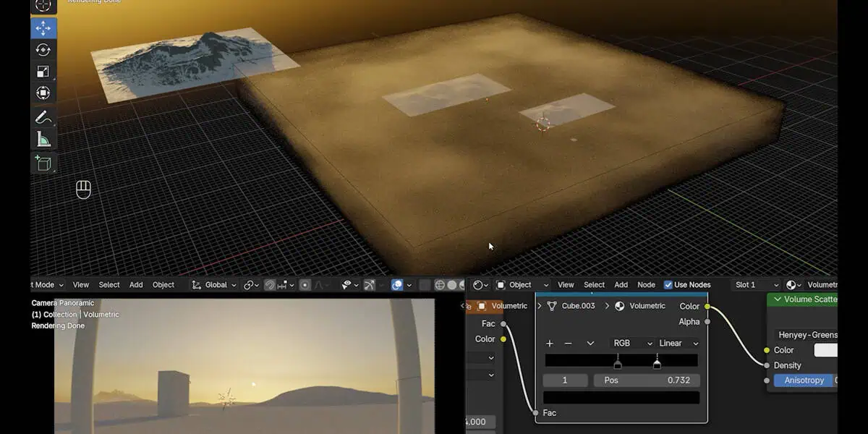This screenshot has height=434, width=868.
Task: Click the plus icon to add color stop
Action: [x=550, y=344]
